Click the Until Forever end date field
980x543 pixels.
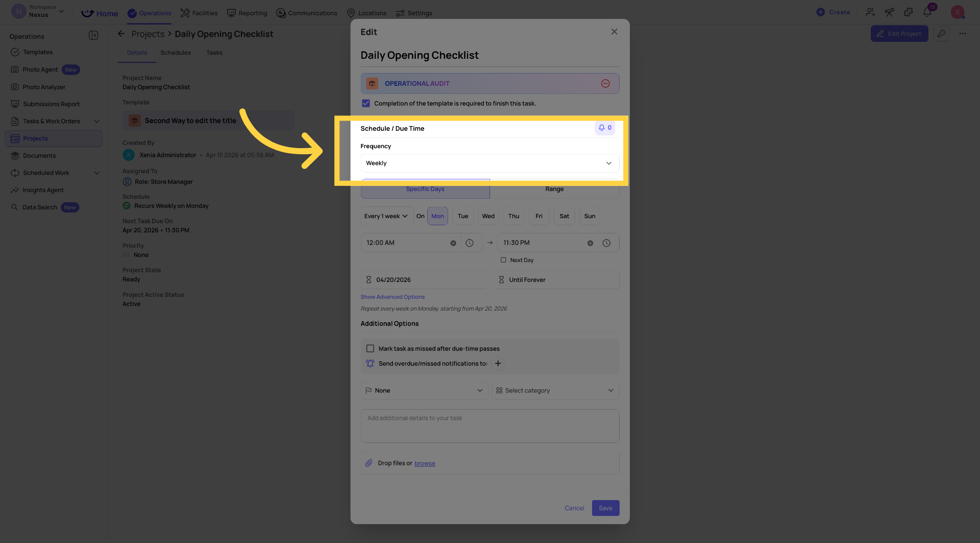pos(556,280)
